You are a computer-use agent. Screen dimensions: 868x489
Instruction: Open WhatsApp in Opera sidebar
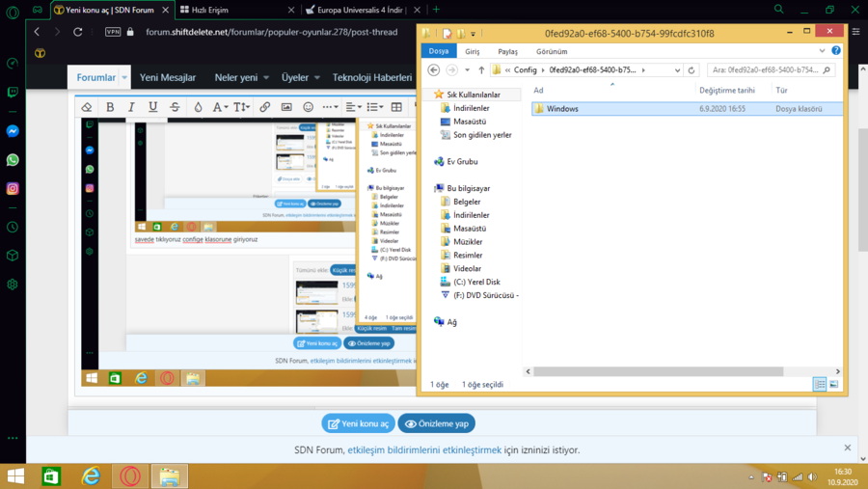coord(13,160)
